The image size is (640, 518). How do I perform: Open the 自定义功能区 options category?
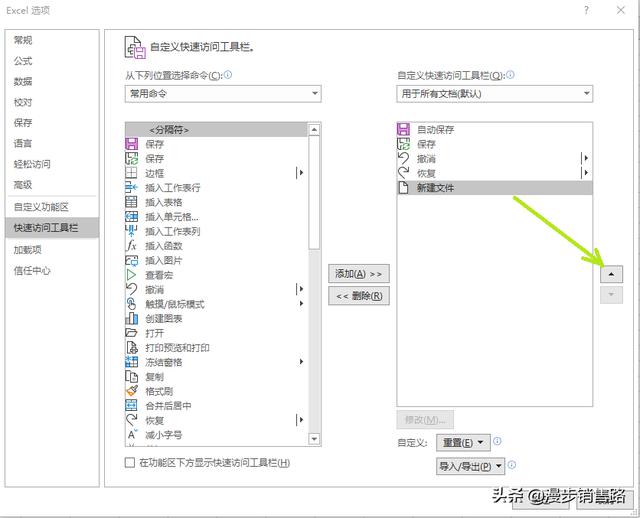tap(52, 207)
